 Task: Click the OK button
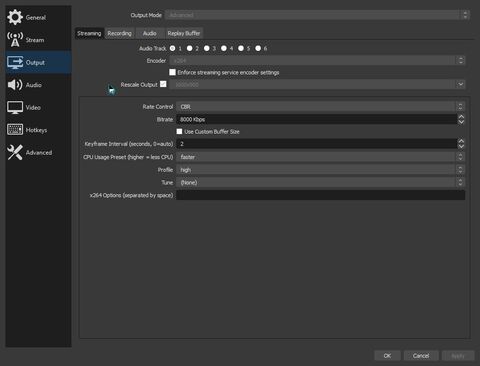coord(387,356)
